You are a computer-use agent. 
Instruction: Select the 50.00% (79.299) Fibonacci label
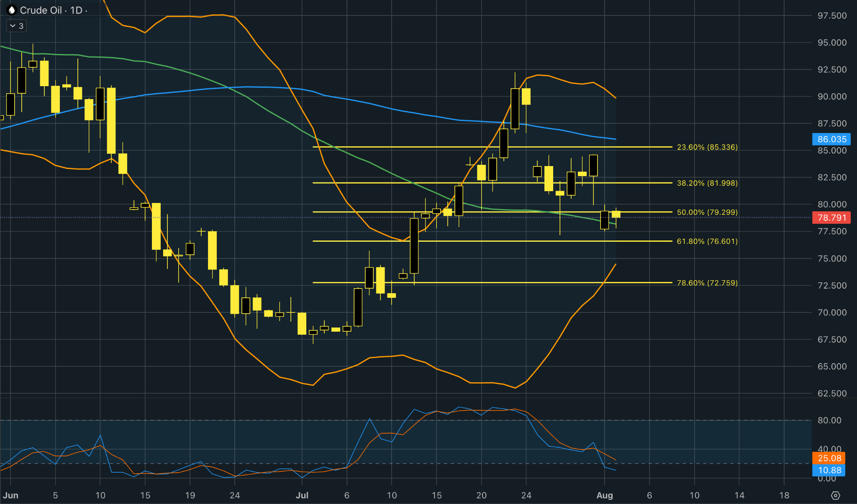coord(707,212)
